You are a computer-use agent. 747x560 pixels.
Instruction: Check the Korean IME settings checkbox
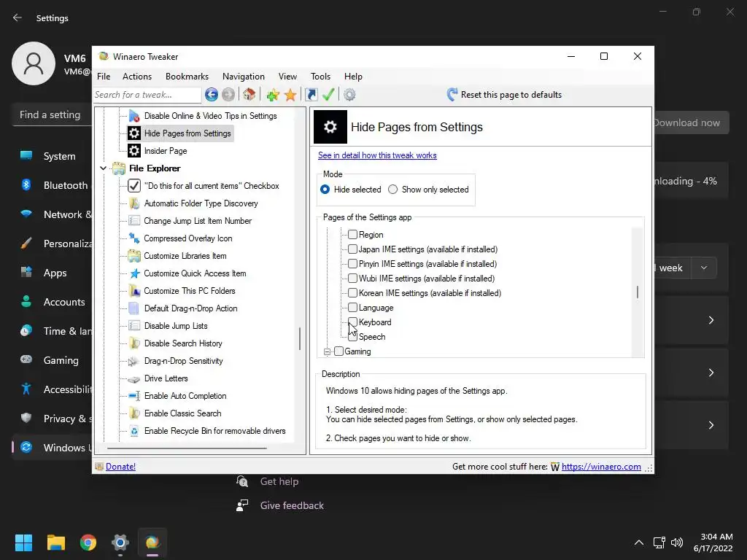pos(352,292)
